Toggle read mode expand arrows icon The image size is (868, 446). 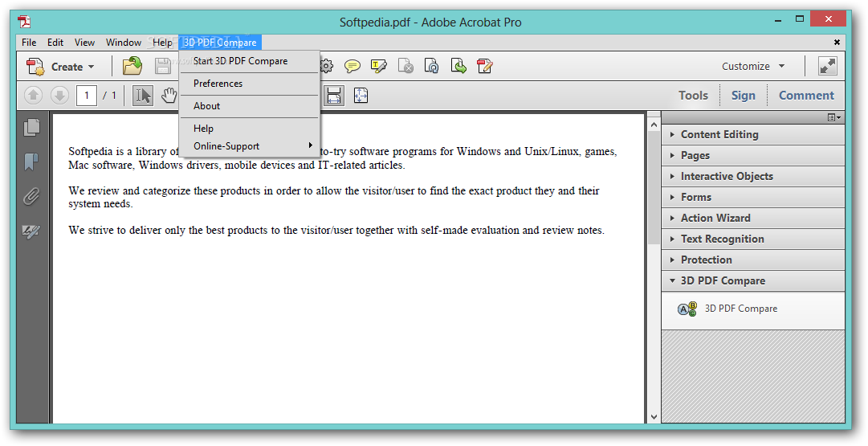(x=828, y=66)
